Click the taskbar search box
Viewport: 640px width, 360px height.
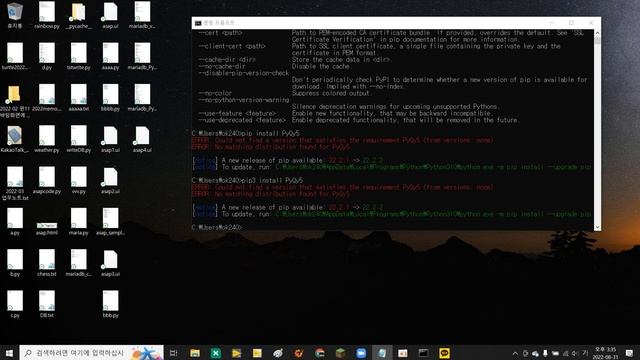tap(91, 353)
